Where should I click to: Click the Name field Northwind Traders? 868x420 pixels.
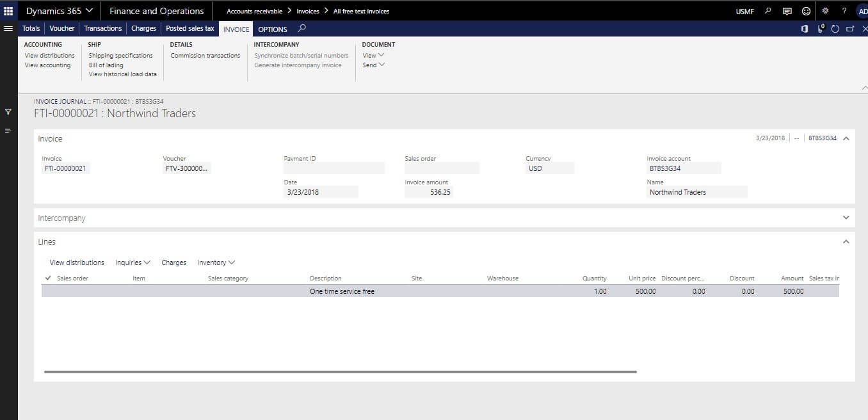coord(697,192)
